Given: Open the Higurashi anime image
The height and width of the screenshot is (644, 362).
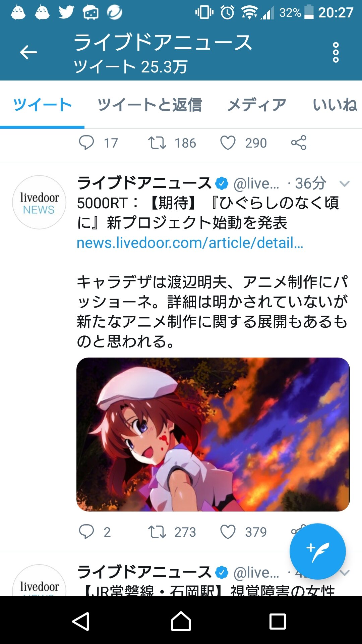Looking at the screenshot, I should (213, 434).
